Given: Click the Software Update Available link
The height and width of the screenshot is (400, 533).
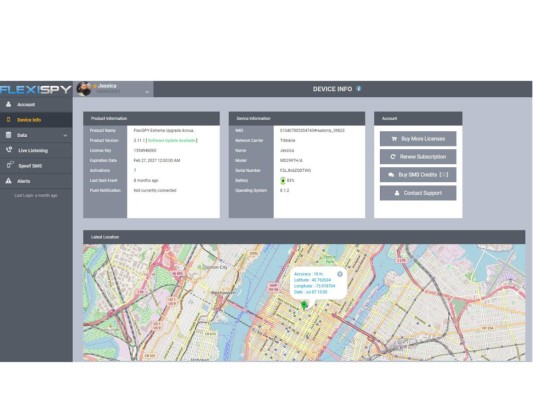Looking at the screenshot, I should pos(172,140).
